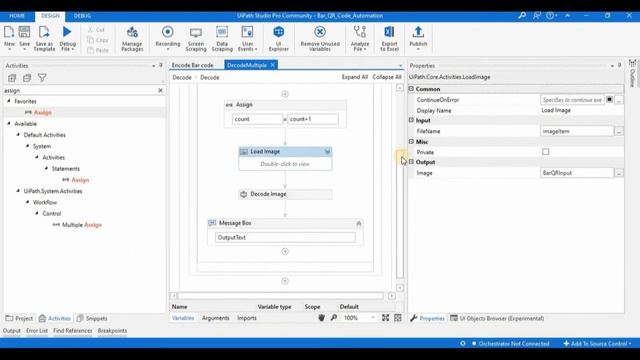Switch to the Snippets tab

click(92, 318)
